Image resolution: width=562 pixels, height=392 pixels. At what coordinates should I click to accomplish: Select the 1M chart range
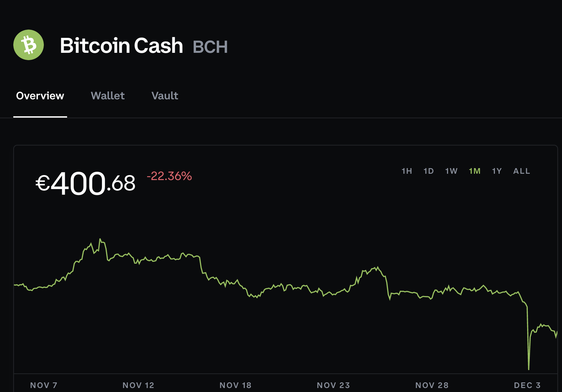[475, 171]
